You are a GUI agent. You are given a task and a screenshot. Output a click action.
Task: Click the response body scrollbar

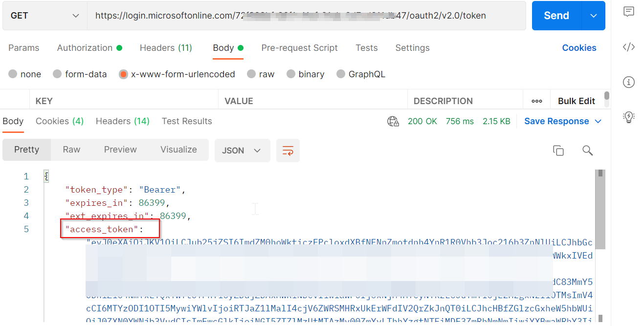click(x=600, y=209)
